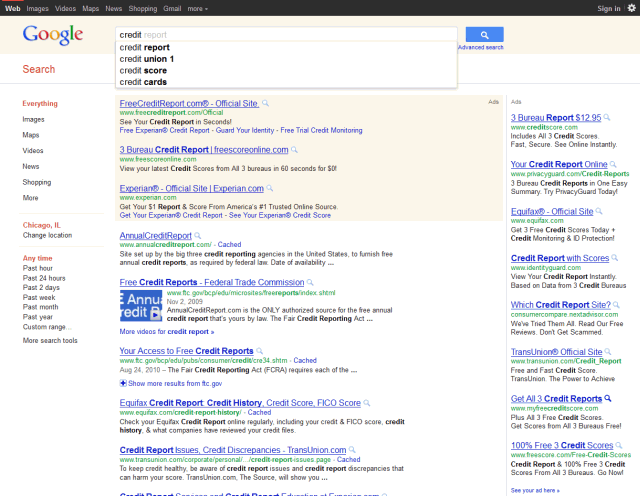Click Sign in at top right

coord(607,8)
